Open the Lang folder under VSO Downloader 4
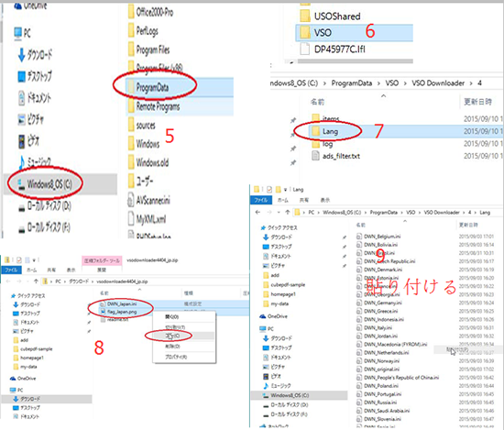 pos(330,131)
